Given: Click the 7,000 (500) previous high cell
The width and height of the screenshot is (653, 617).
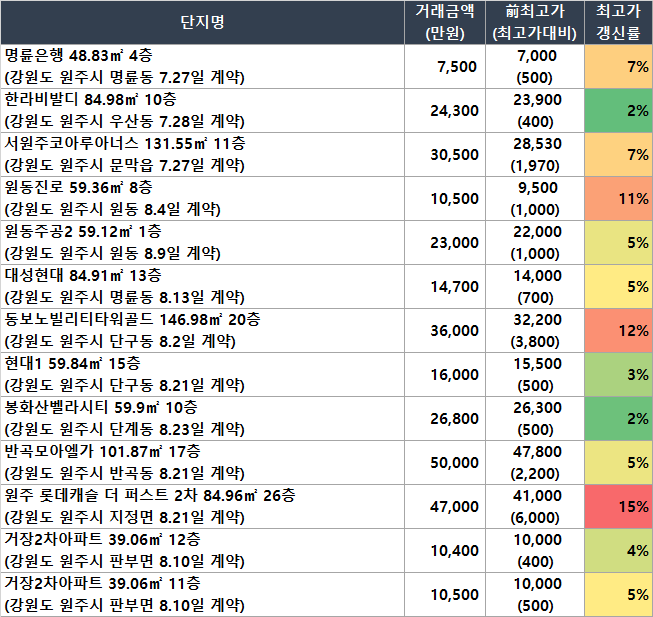Looking at the screenshot, I should [x=535, y=67].
